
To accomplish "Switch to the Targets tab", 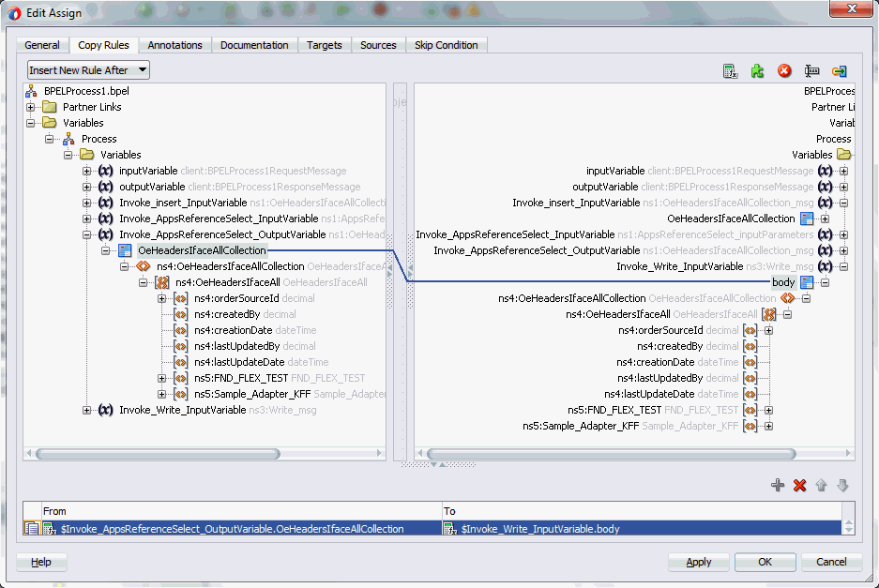I will (324, 45).
